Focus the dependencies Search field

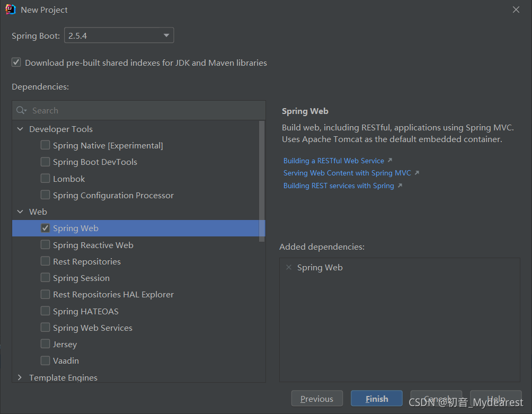139,110
